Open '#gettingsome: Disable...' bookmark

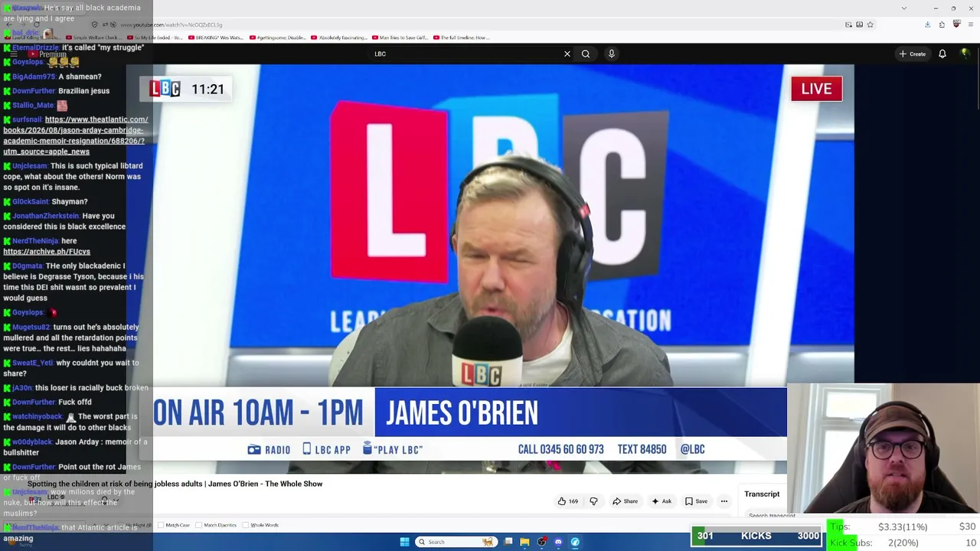(x=278, y=37)
